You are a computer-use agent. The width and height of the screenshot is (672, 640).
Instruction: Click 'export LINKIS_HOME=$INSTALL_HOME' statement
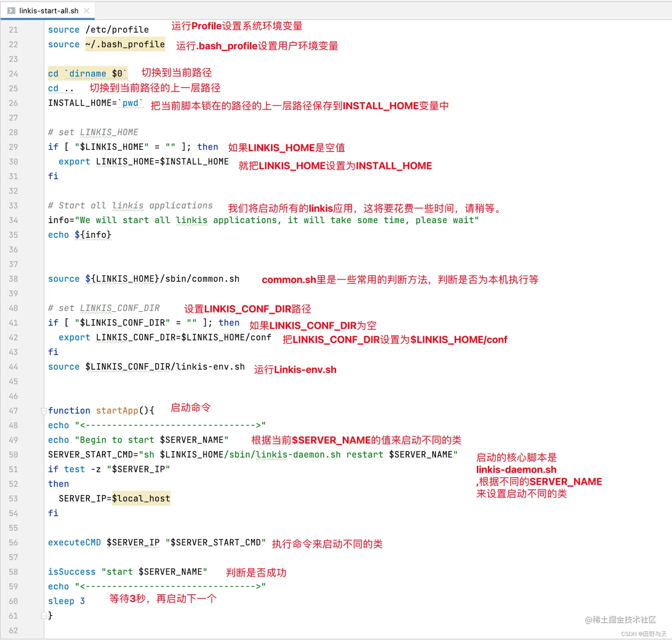click(144, 162)
